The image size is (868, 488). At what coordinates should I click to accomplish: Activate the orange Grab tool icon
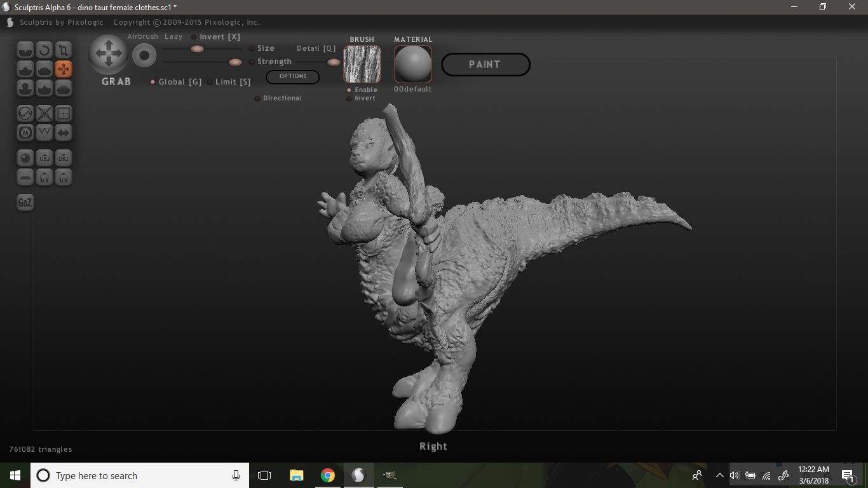pos(64,69)
